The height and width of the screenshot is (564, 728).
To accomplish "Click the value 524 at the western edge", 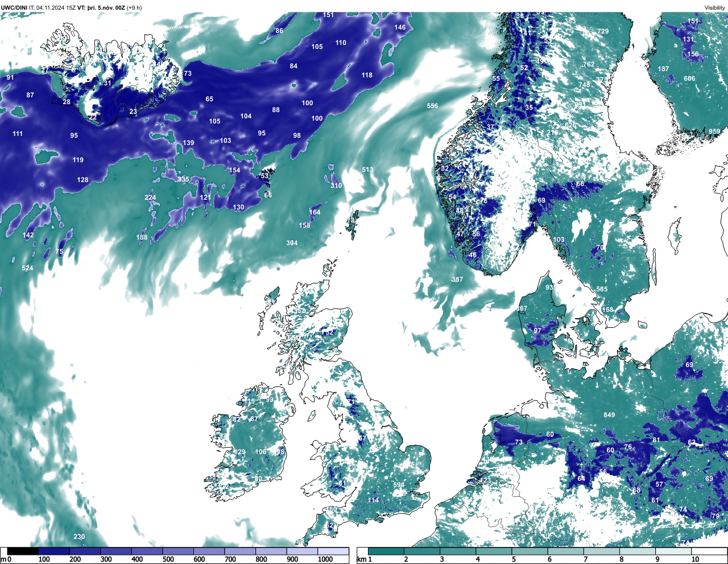I will (x=27, y=268).
